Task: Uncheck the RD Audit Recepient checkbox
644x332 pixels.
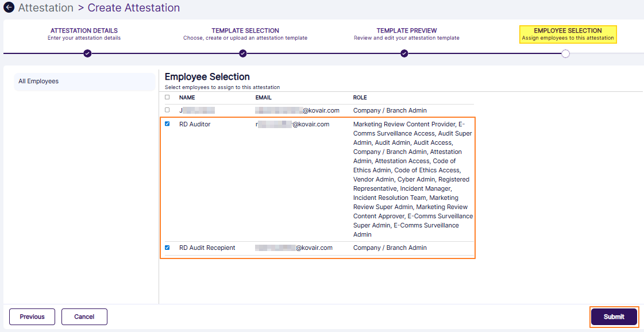Action: (167, 248)
